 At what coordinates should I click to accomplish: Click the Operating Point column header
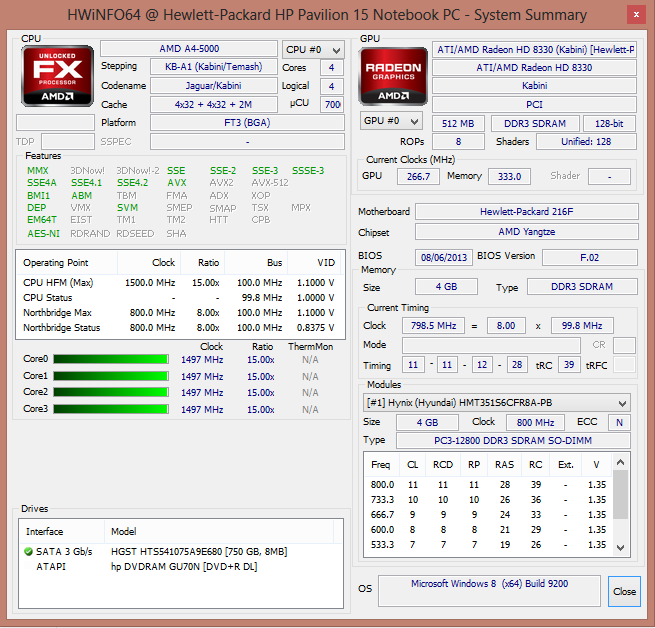click(67, 263)
